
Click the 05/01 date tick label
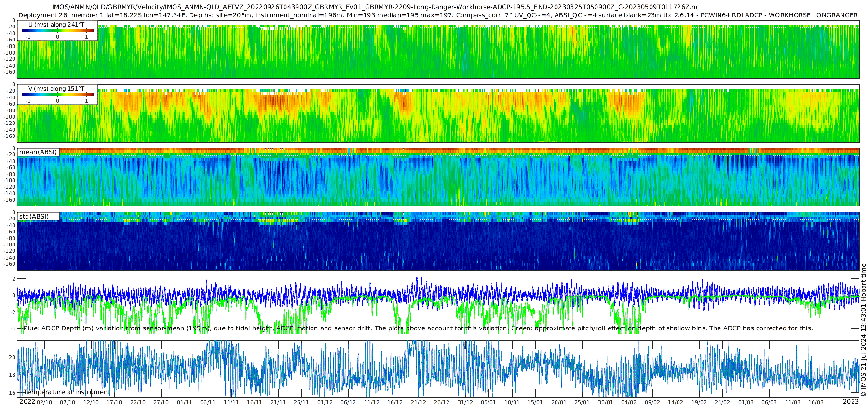pyautogui.click(x=488, y=402)
